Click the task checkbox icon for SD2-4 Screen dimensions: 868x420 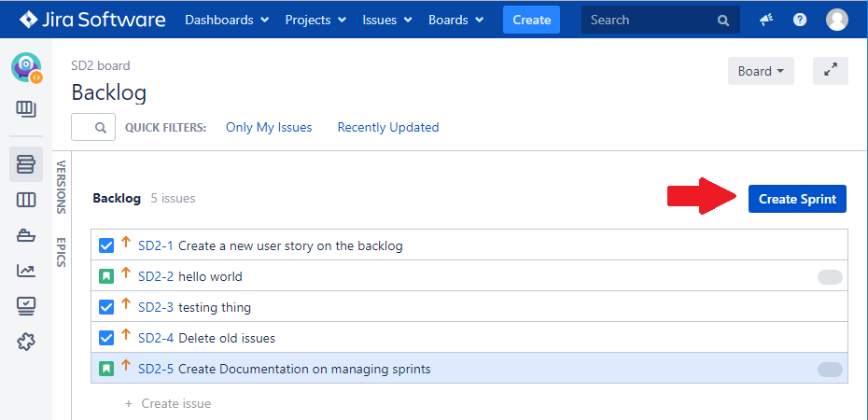[106, 338]
